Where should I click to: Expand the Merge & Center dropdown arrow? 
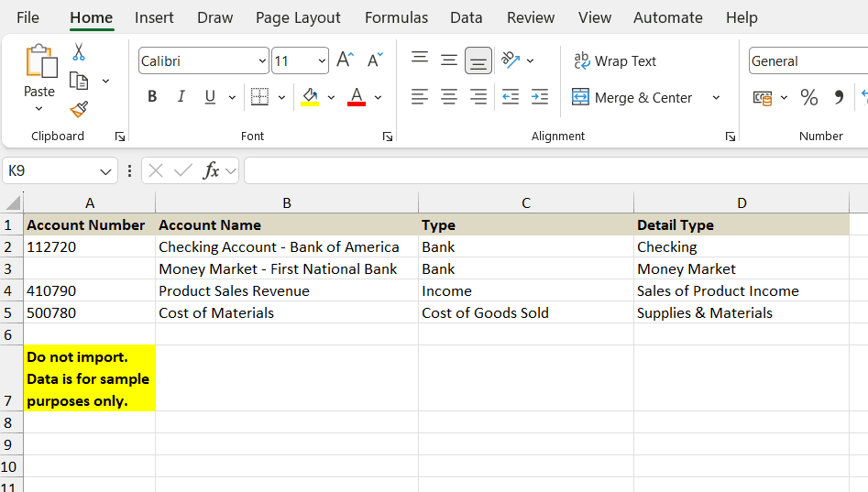[x=716, y=97]
